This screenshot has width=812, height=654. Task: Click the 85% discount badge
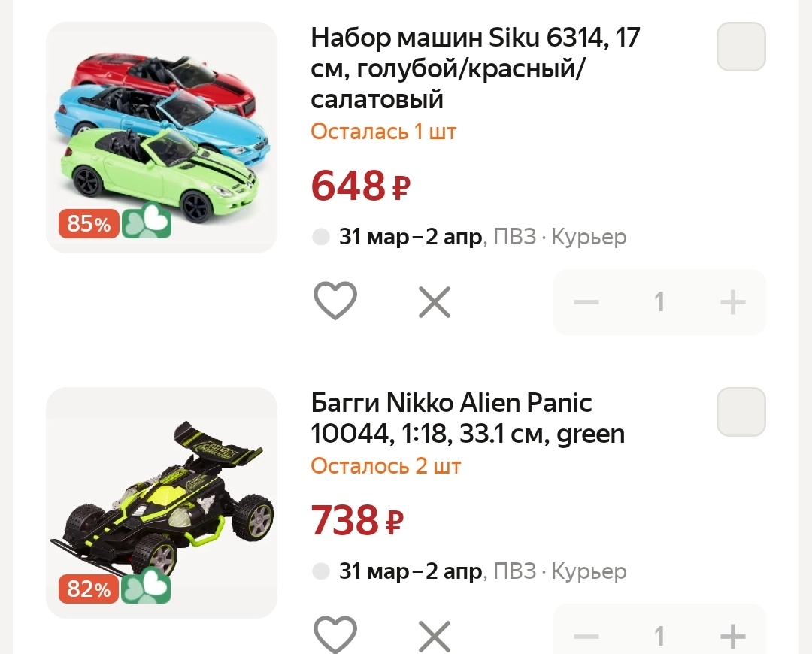(x=89, y=223)
